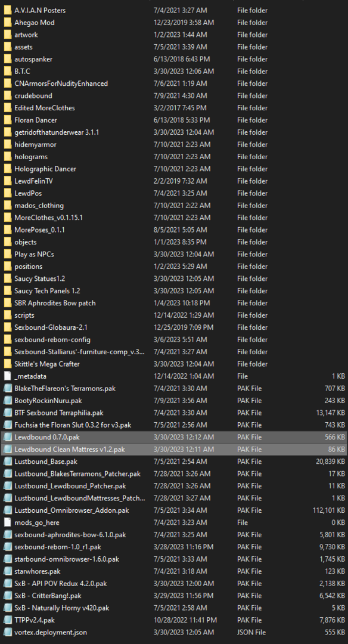Select Lustbound_BlakesTerramons_Patcher.pak file name
Screen dimensions: 348x644
tap(77, 473)
